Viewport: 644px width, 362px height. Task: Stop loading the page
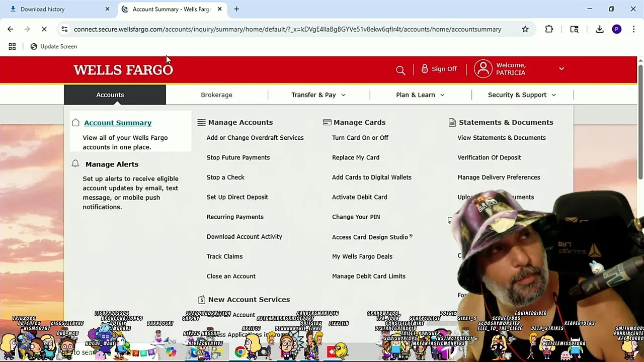point(44,29)
